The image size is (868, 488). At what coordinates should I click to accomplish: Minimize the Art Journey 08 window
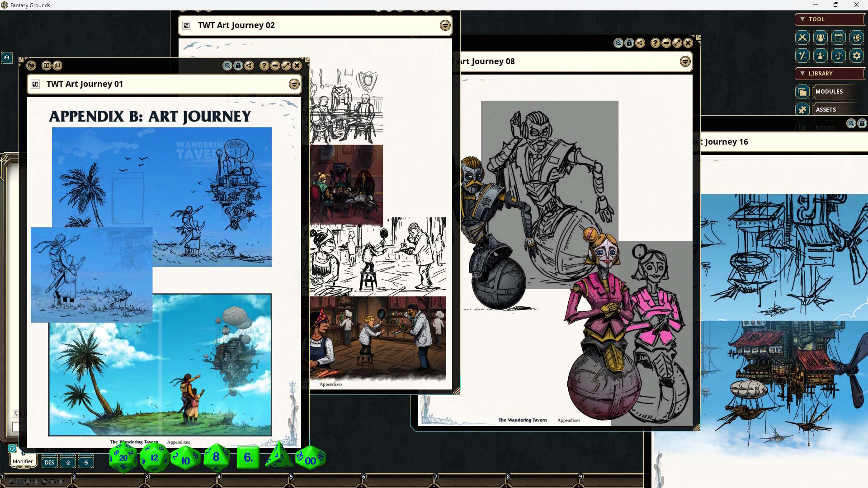click(666, 43)
